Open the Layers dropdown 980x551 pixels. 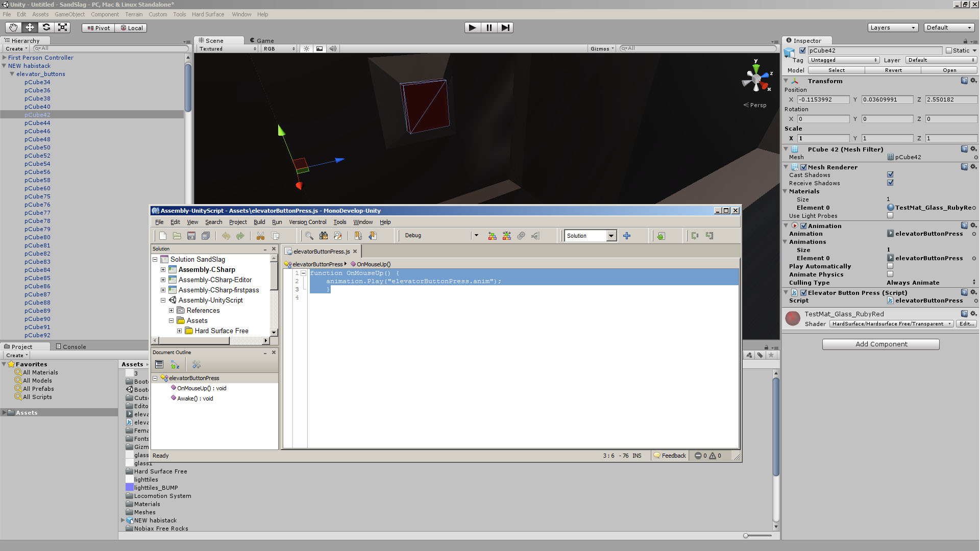(x=893, y=27)
